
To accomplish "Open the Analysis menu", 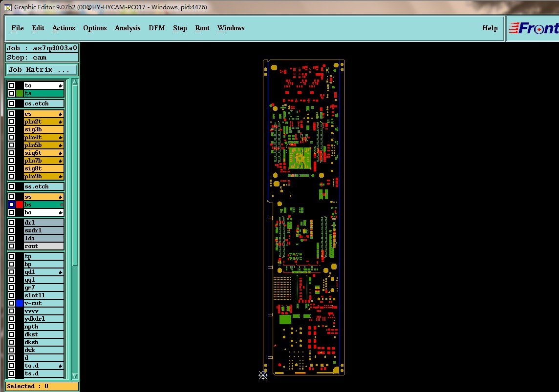I will [128, 28].
